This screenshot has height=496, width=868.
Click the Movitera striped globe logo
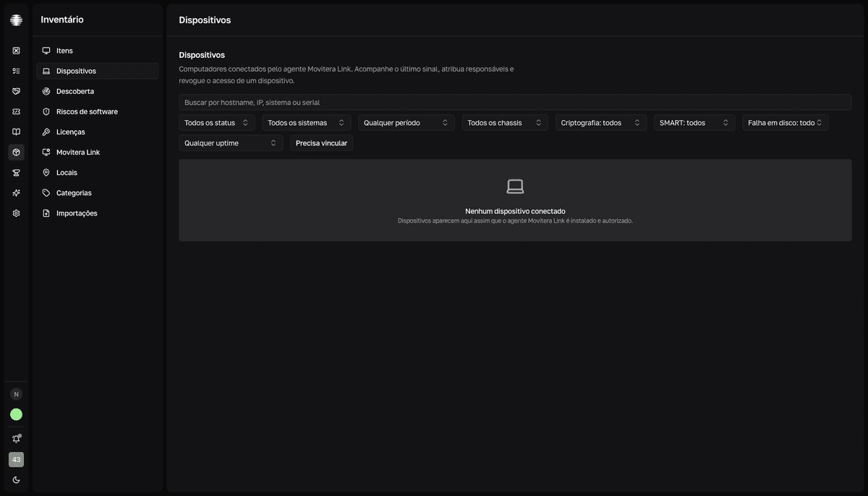point(16,20)
